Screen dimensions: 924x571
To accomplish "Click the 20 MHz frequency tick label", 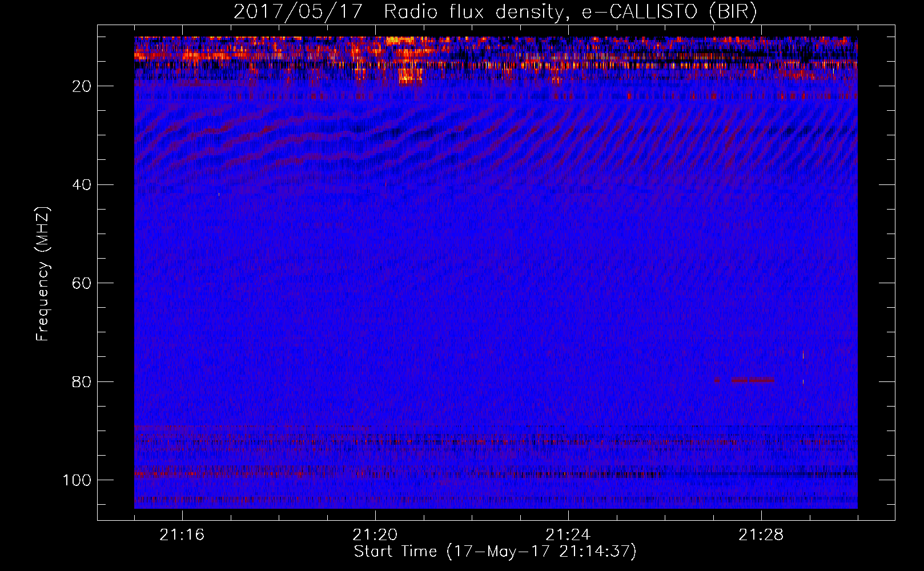I will (82, 86).
